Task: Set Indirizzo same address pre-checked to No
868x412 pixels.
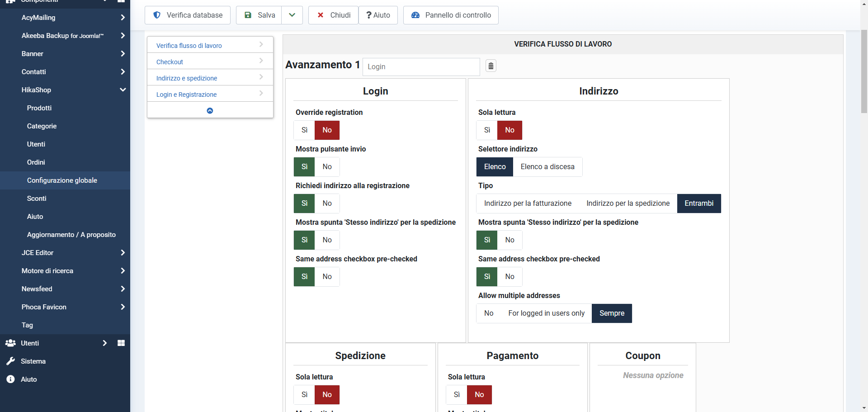Action: 510,277
